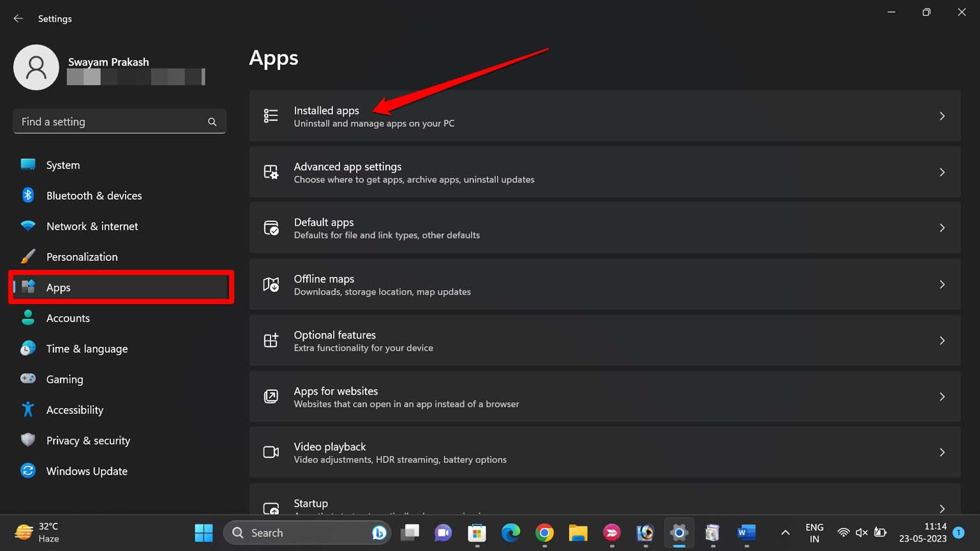Open Windows Update from the sidebar icon
980x551 pixels.
[28, 471]
